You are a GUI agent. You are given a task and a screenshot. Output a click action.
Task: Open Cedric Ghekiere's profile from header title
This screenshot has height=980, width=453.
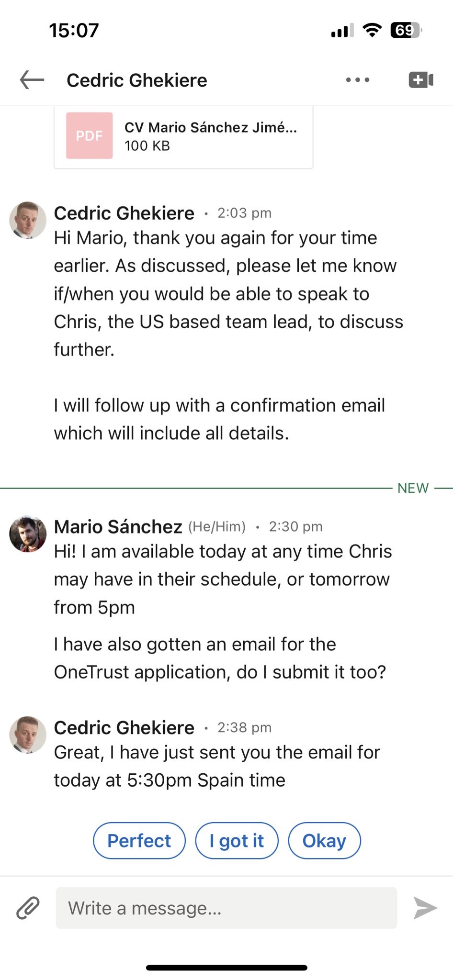coord(137,80)
